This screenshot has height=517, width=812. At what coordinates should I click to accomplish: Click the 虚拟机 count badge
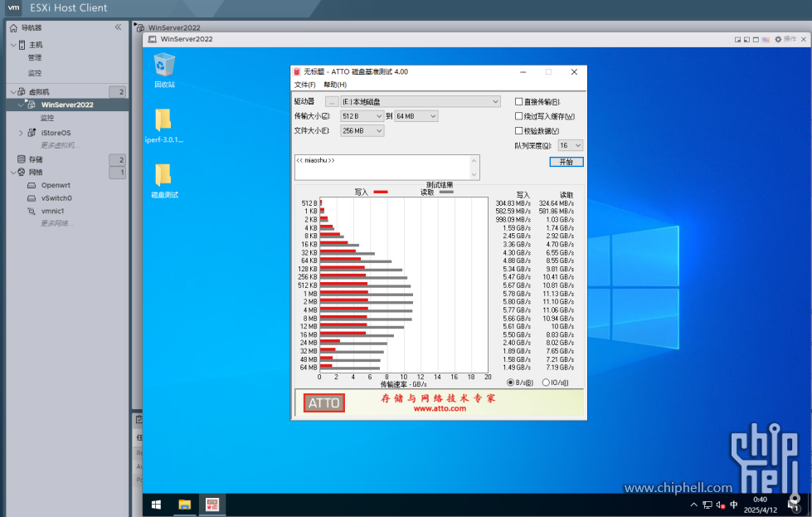(x=117, y=91)
